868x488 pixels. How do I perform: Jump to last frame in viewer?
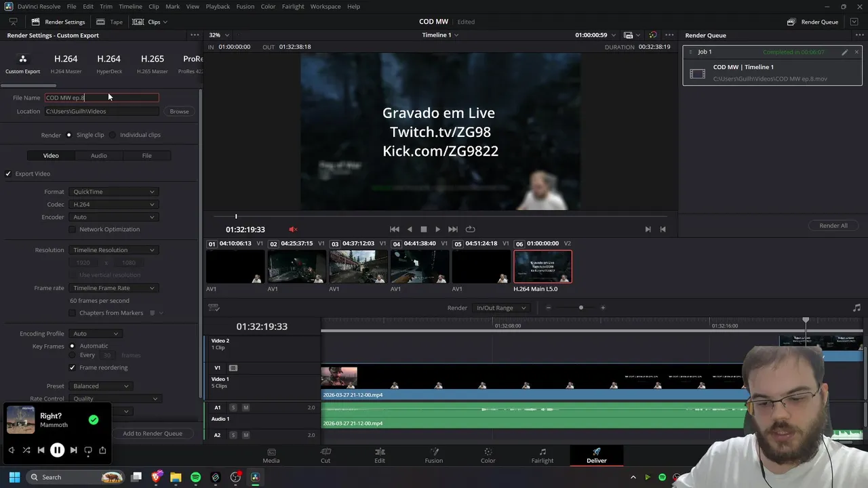tap(453, 229)
